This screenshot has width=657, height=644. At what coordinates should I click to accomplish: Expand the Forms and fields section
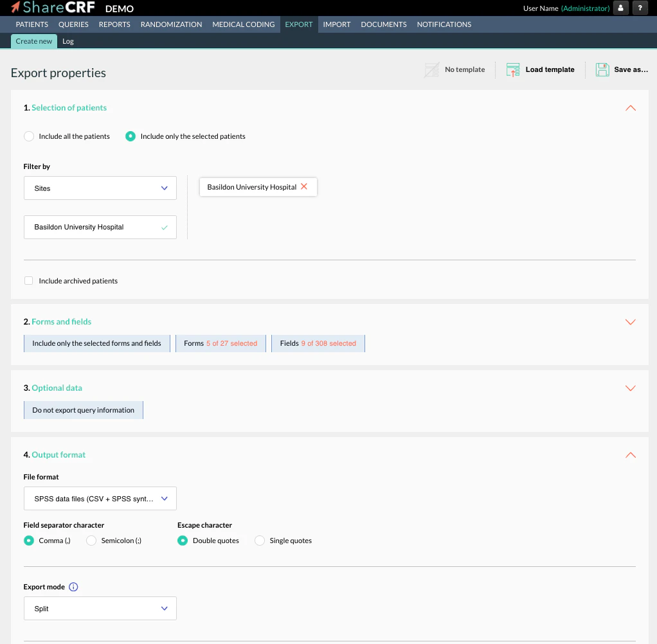click(630, 321)
